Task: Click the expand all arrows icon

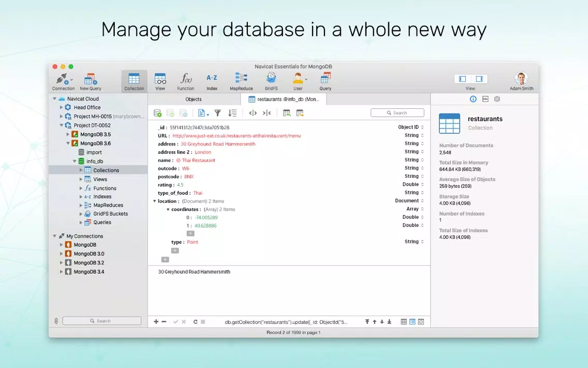Action: point(253,113)
